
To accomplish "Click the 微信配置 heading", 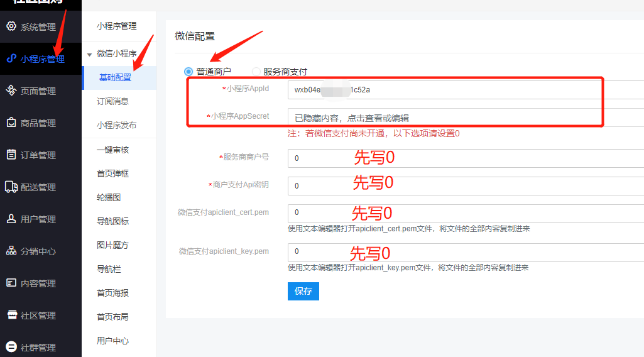I will [x=195, y=36].
